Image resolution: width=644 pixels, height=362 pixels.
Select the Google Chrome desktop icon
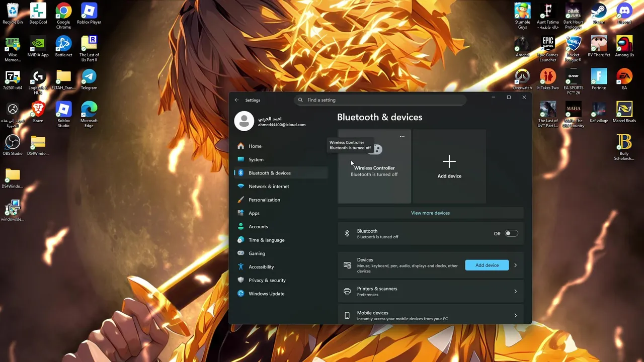[63, 16]
